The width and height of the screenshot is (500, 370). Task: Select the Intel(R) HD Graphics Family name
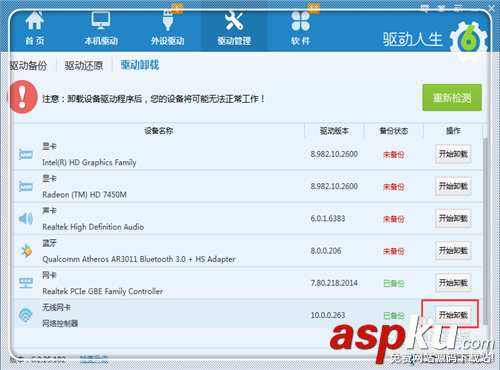click(89, 163)
